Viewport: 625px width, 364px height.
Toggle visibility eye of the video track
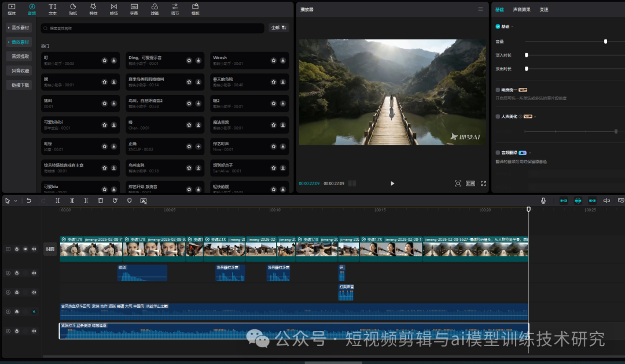[25, 249]
